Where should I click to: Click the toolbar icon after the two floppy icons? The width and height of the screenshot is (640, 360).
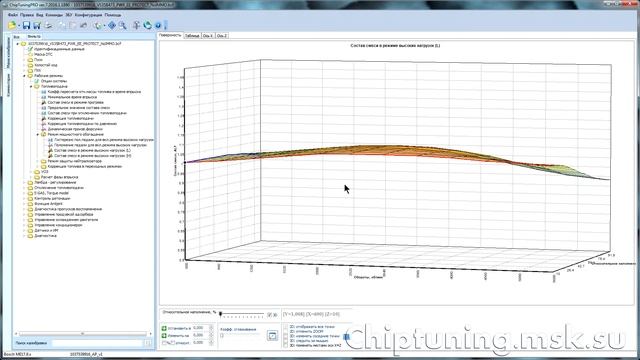pyautogui.click(x=48, y=25)
